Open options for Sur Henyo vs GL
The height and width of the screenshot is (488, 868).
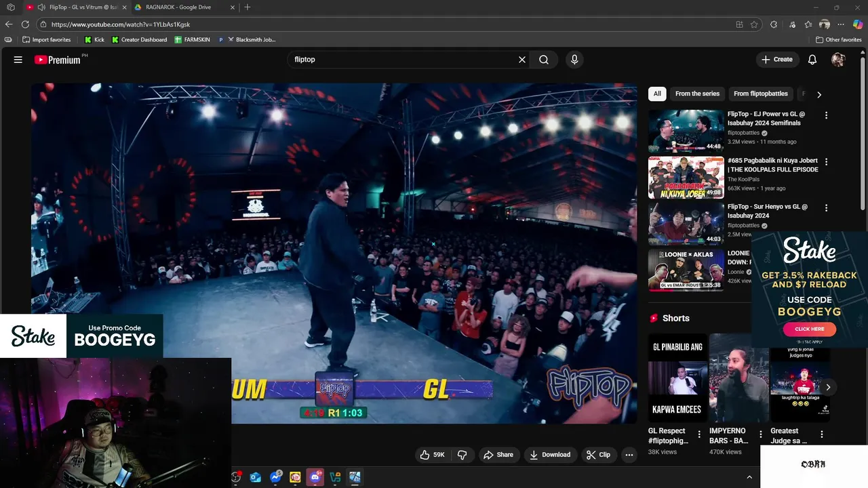826,208
